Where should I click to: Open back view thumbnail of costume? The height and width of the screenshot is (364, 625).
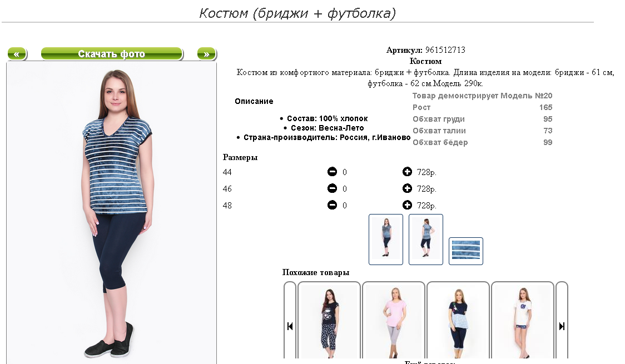tap(426, 240)
